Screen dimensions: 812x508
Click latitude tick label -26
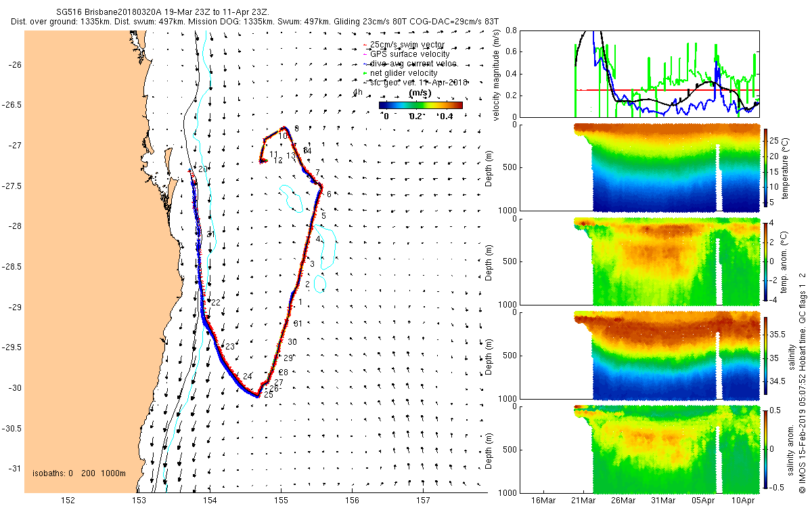pos(14,64)
